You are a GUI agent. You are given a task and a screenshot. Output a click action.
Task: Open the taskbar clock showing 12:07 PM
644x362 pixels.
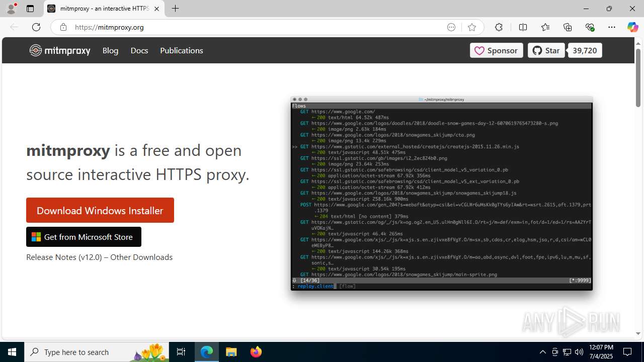coord(600,352)
